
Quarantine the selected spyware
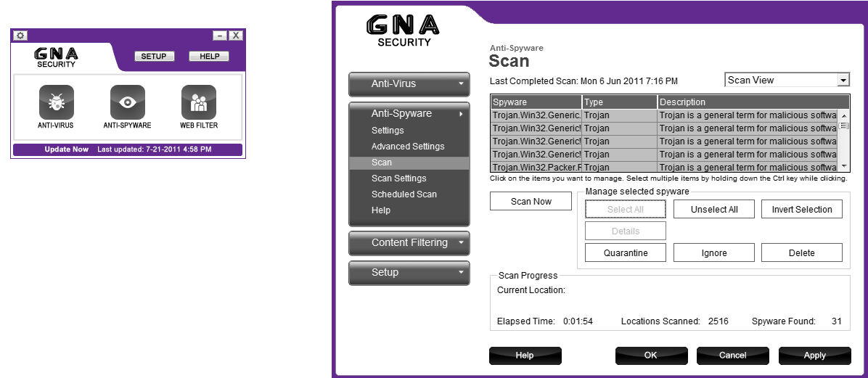pyautogui.click(x=626, y=253)
